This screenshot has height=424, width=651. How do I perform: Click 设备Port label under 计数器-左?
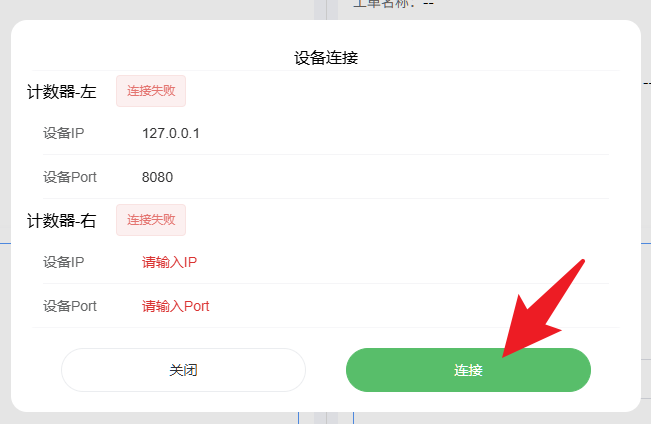(70, 177)
